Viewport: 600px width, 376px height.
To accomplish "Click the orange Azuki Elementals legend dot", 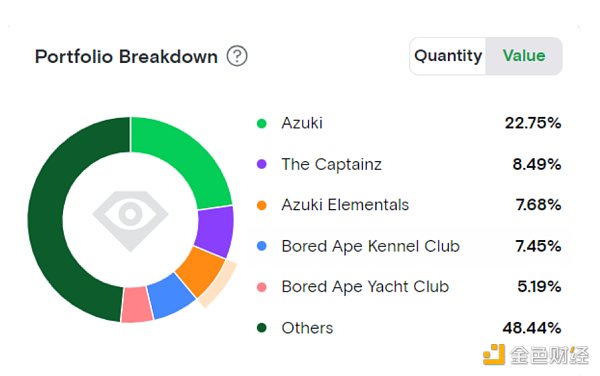I will pos(262,205).
